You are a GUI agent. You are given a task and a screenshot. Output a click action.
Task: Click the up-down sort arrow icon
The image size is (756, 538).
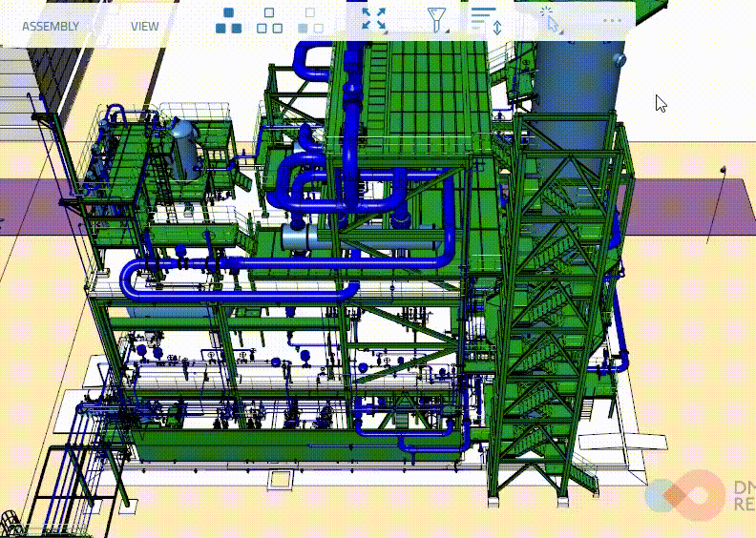[x=497, y=28]
